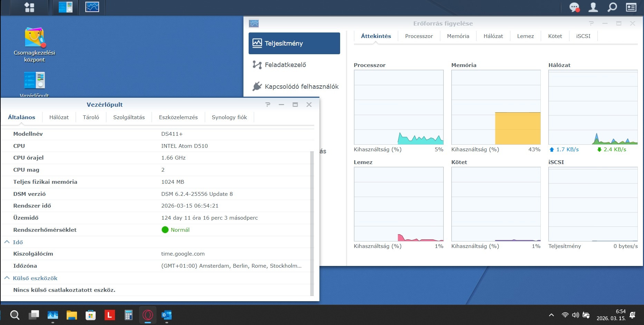644x325 pixels.
Task: Click the Hálózat traffic chart
Action: 593,107
